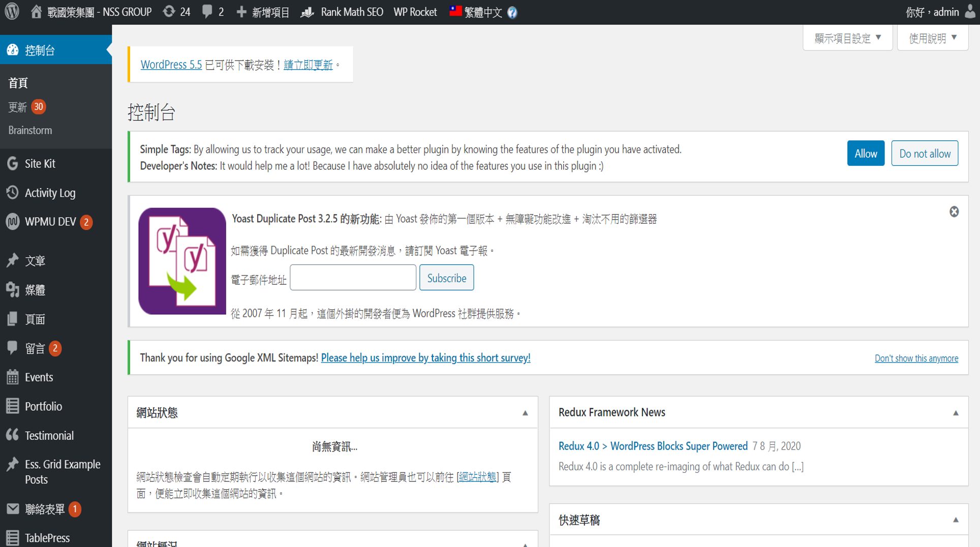Collapse the Redux Framework News panel

click(956, 413)
